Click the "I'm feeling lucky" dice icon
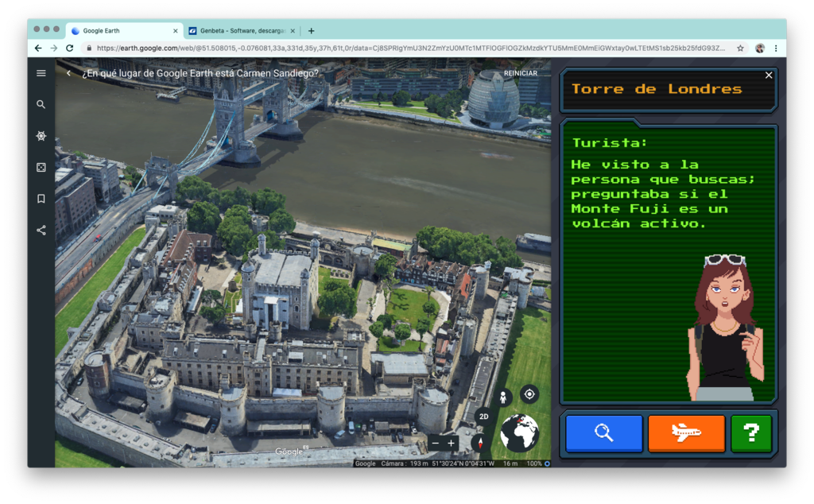This screenshot has width=814, height=504. pyautogui.click(x=41, y=168)
